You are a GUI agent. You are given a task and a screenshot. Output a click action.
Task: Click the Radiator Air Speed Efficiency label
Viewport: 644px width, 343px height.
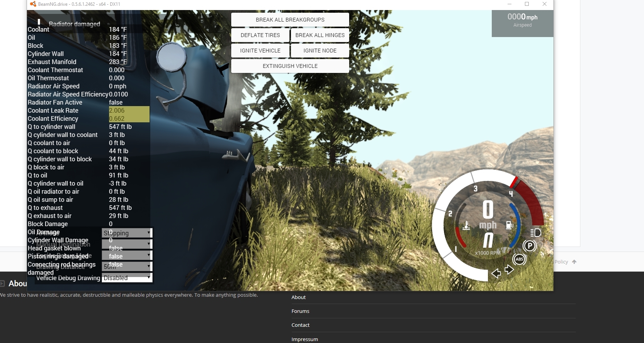click(x=68, y=94)
